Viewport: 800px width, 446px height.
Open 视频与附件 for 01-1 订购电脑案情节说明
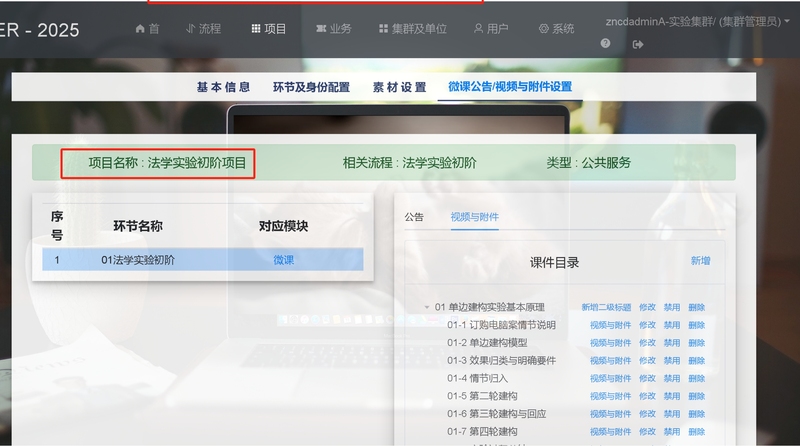pos(611,325)
